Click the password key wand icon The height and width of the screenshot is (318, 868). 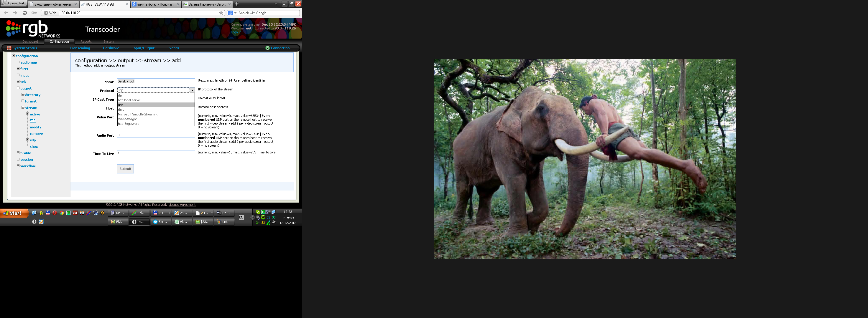click(x=34, y=13)
